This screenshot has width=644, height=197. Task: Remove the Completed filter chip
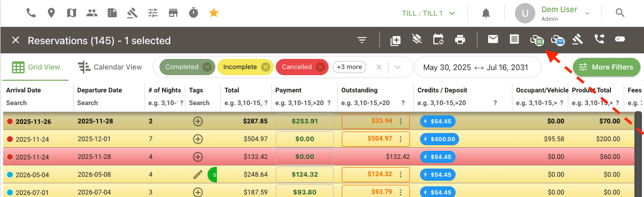207,67
